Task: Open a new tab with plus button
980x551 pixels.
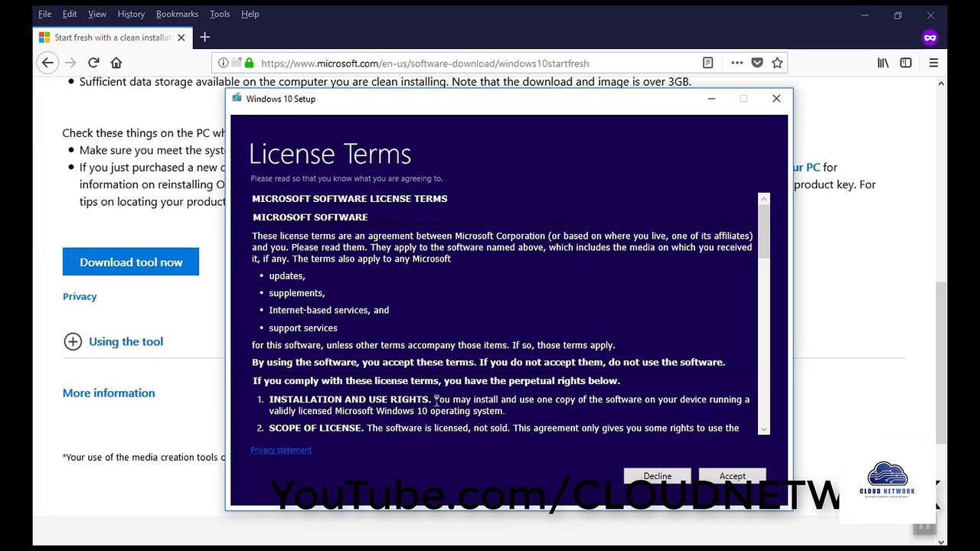Action: (204, 37)
